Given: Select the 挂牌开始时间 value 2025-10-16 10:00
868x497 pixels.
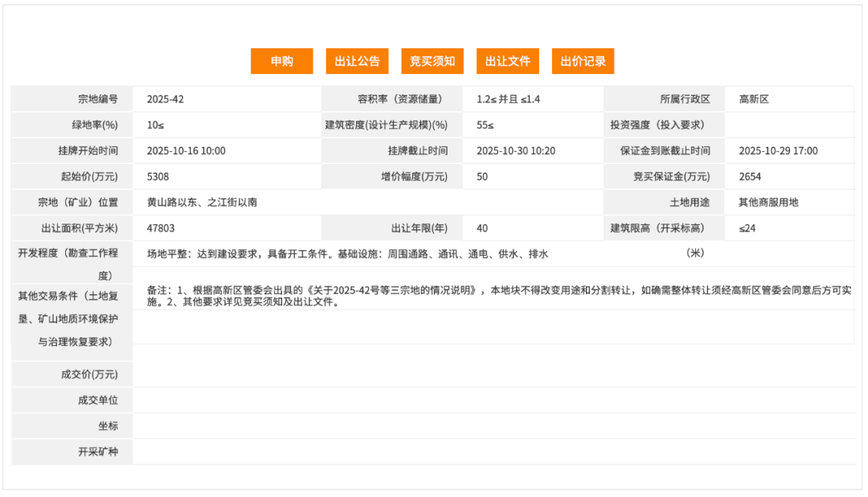Looking at the screenshot, I should pyautogui.click(x=188, y=150).
